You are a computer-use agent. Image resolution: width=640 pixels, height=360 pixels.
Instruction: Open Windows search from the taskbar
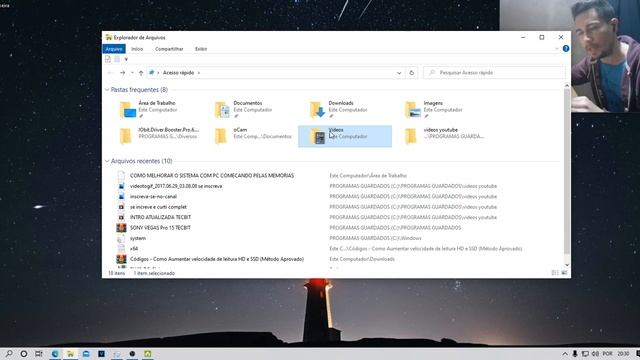coord(9,353)
